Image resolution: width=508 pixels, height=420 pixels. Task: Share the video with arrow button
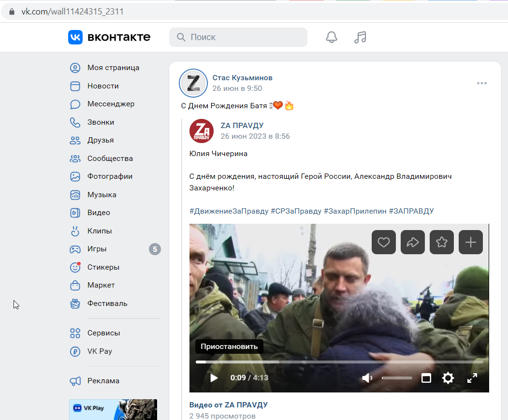(x=413, y=242)
